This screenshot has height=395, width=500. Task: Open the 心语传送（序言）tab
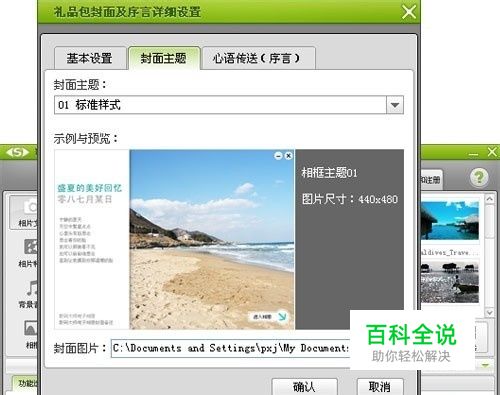258,58
